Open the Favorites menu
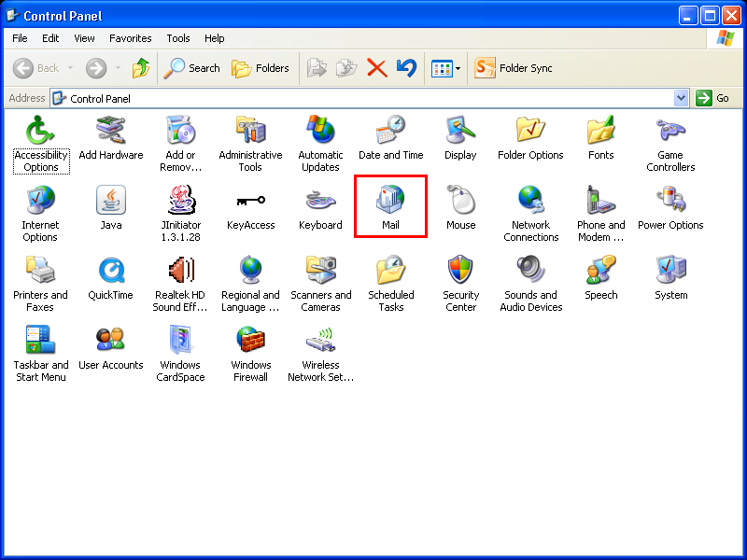This screenshot has width=747, height=560. coord(131,38)
